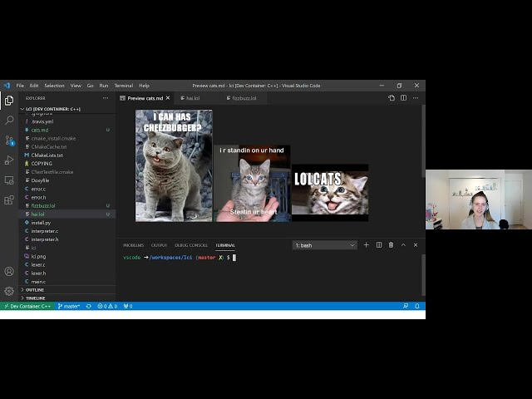Open the Terminal menu
This screenshot has height=399, width=532.
124,86
